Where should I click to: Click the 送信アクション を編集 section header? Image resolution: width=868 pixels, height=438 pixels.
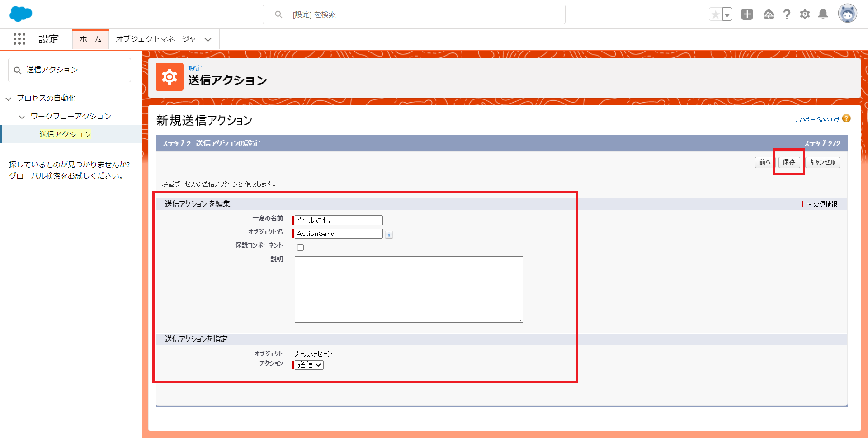coord(198,204)
